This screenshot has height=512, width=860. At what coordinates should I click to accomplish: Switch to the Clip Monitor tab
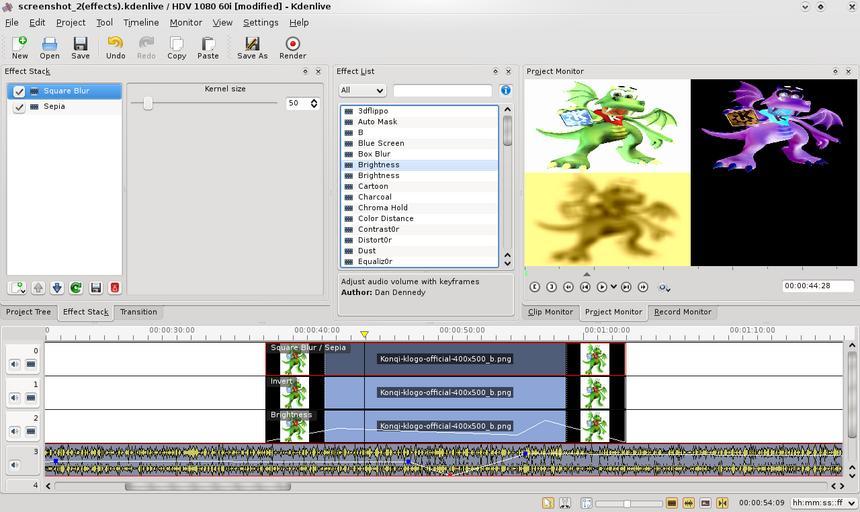click(x=550, y=312)
